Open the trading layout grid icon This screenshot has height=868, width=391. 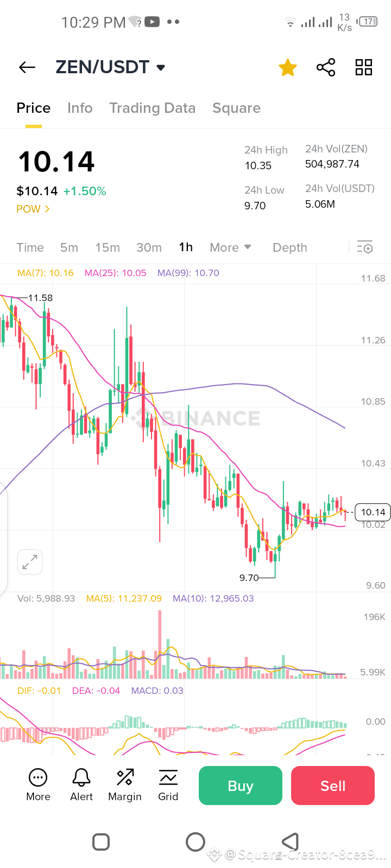click(363, 67)
